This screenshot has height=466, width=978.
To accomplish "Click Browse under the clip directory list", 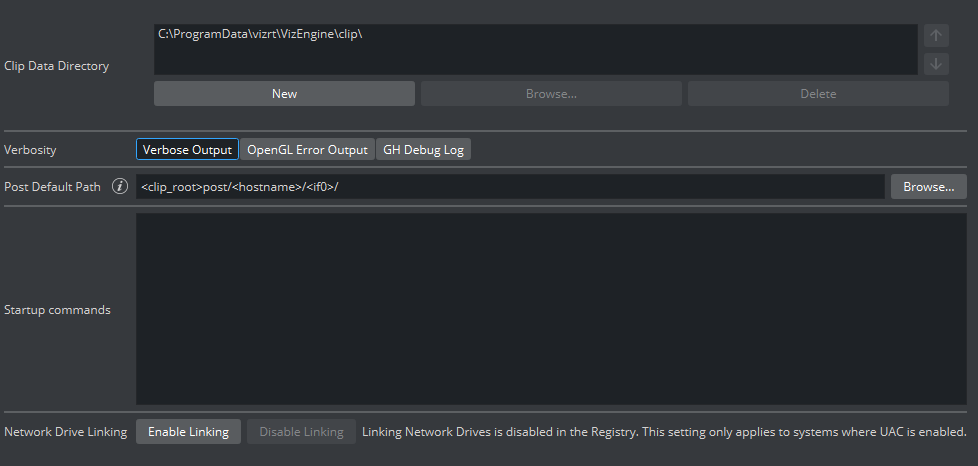I will (551, 94).
